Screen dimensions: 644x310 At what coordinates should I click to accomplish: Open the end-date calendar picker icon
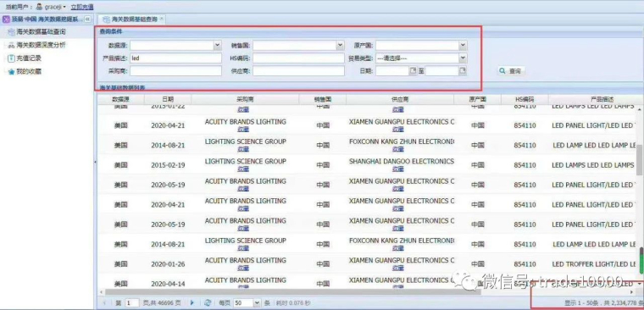[x=463, y=71]
